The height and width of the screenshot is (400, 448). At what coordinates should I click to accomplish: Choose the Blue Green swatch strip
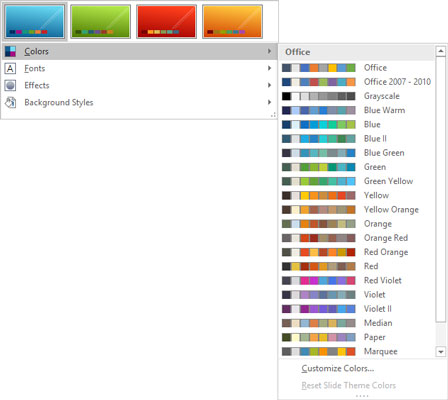(319, 153)
